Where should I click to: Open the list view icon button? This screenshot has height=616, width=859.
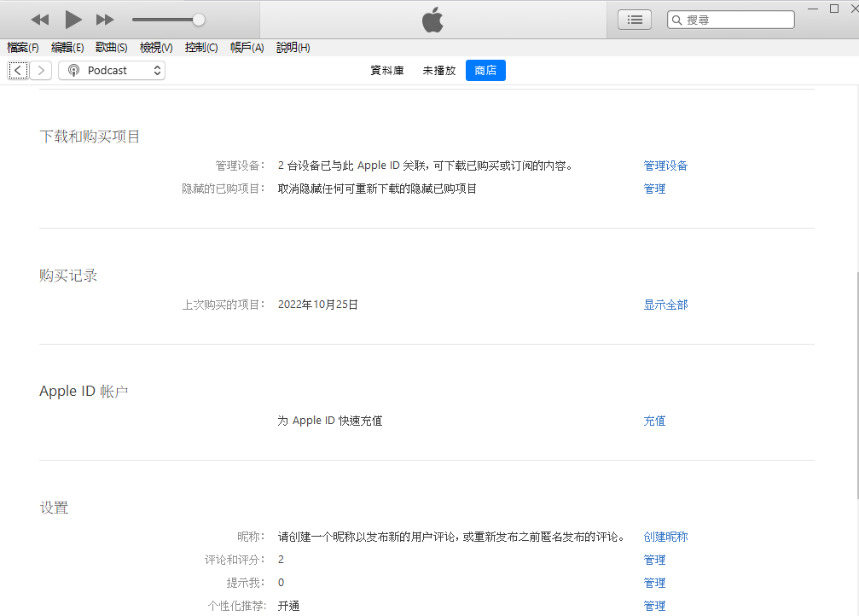(635, 19)
